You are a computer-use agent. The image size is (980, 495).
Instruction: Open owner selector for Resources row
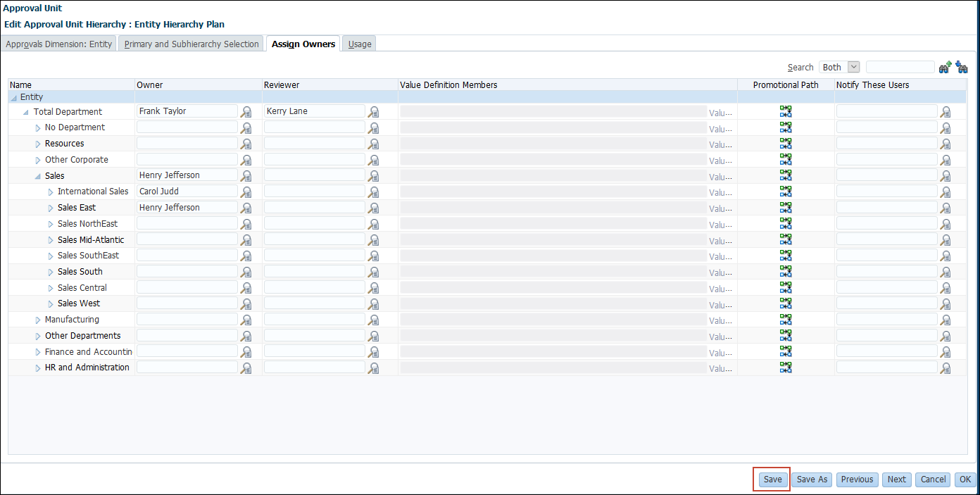[246, 144]
